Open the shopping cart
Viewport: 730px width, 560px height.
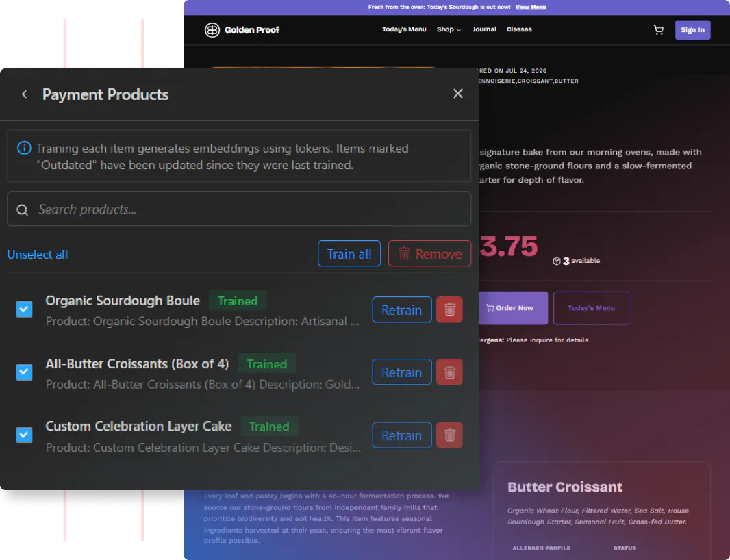click(x=658, y=30)
